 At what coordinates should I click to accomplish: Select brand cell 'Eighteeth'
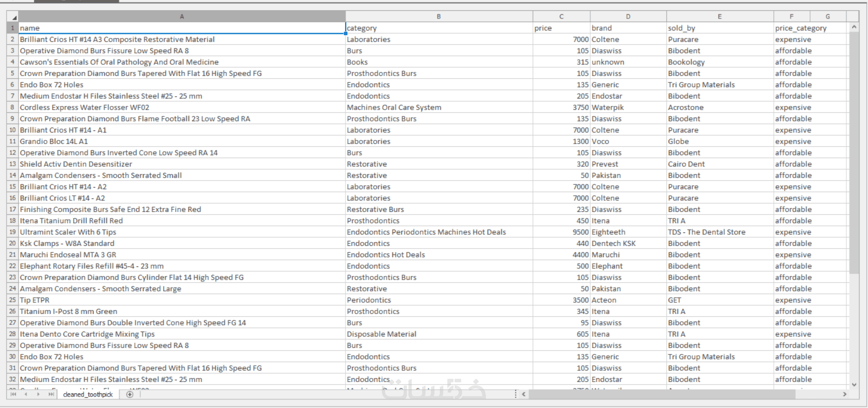pos(628,232)
